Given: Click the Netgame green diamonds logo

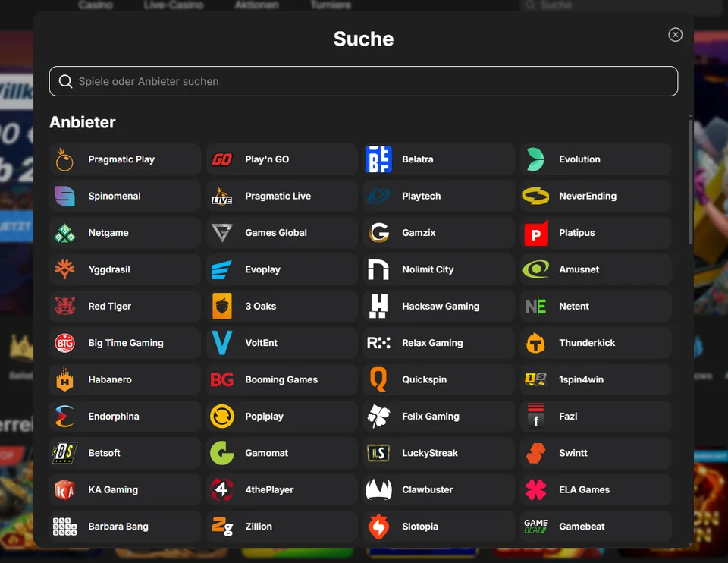Looking at the screenshot, I should click(x=64, y=233).
